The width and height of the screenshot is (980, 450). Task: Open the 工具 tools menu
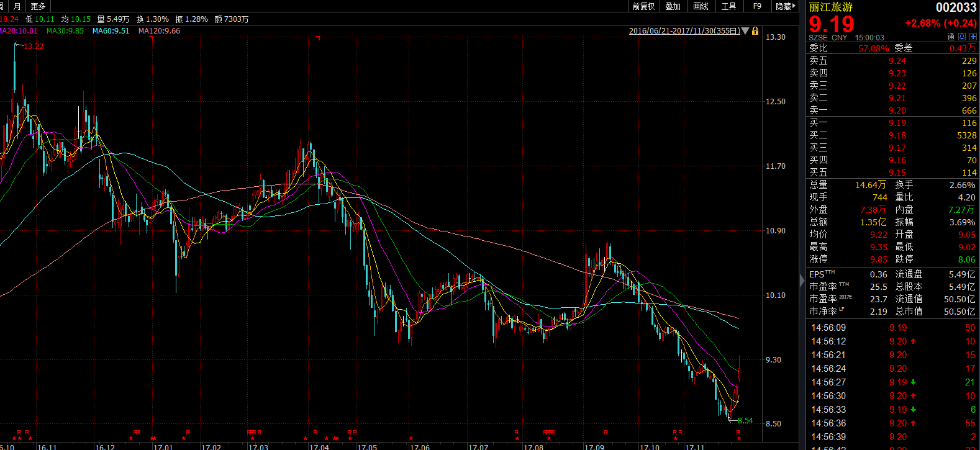(x=728, y=6)
